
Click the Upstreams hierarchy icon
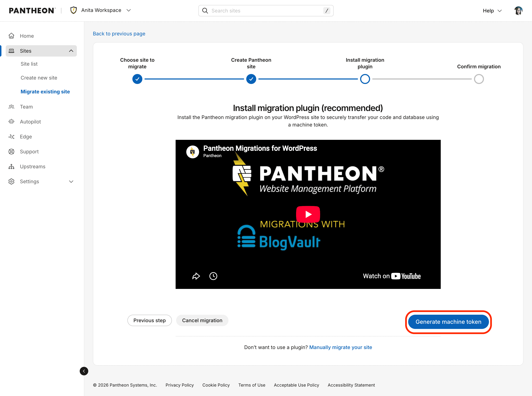pyautogui.click(x=11, y=167)
